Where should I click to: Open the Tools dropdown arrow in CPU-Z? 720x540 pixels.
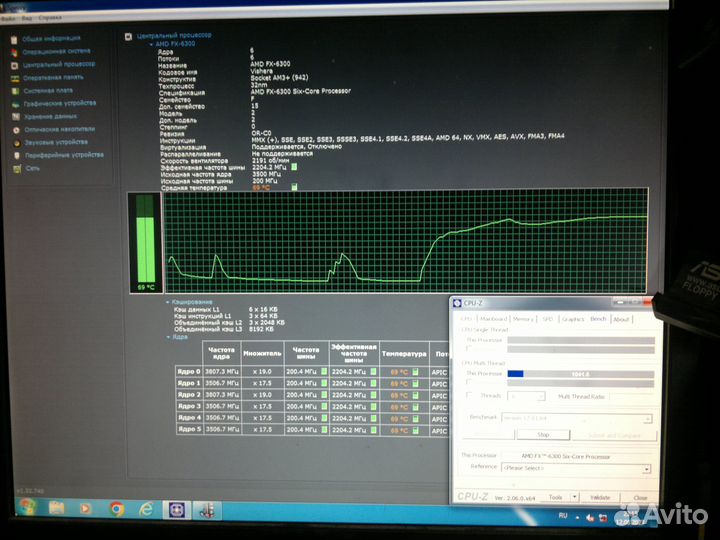pyautogui.click(x=574, y=497)
